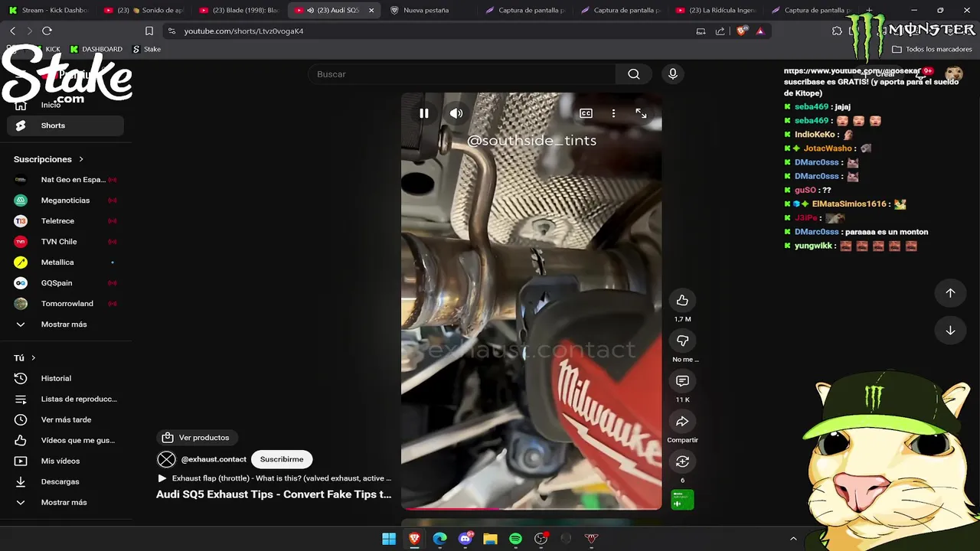Viewport: 980px width, 551px height.
Task: Open linked video 'Exhaust flap (throttle)'
Action: coord(274,478)
